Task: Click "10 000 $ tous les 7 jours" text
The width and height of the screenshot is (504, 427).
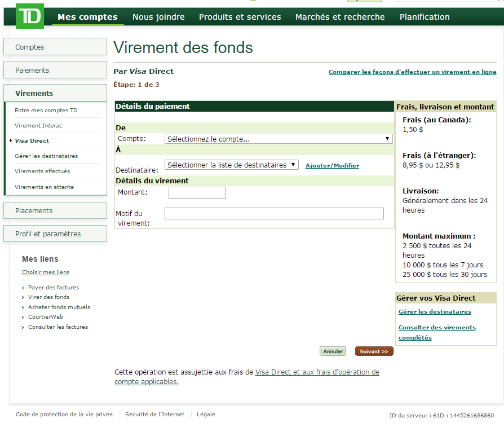Action: 443,265
